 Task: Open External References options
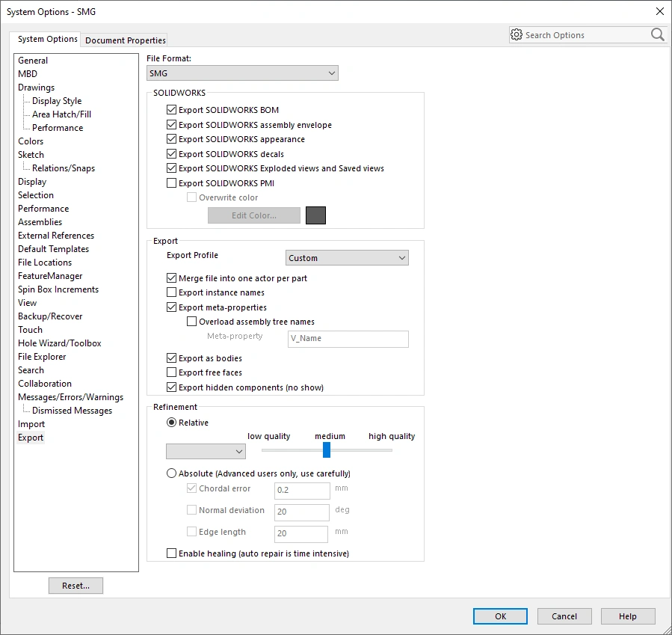click(x=56, y=236)
